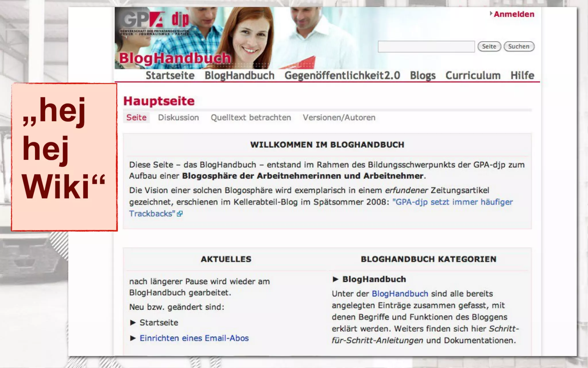
Task: Open the Hilfe menu item
Action: click(522, 75)
